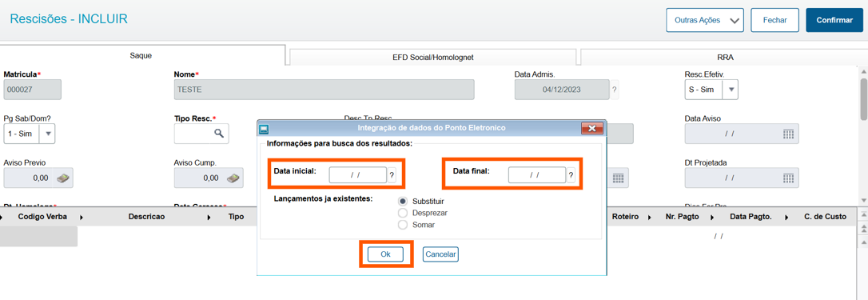Click the arrow left of Tipo header
Viewport: 868px width, 300px height.
[209, 218]
